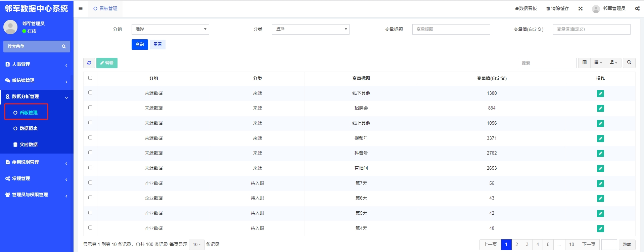Check the select-all checkbox in table header
644x252 pixels.
[90, 78]
